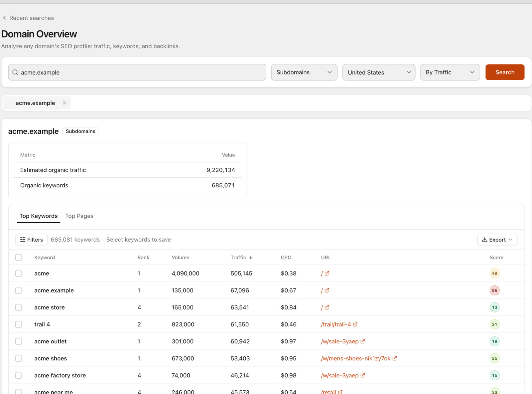Remove the acme.example chip with the X
532x394 pixels.
pos(65,103)
